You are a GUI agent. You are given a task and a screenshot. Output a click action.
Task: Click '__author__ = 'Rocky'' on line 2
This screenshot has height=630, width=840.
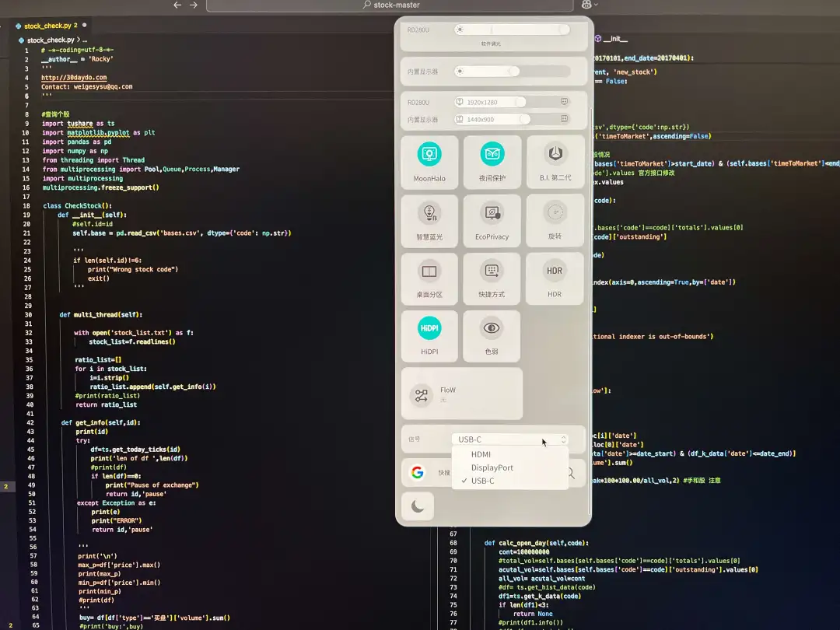tap(77, 59)
